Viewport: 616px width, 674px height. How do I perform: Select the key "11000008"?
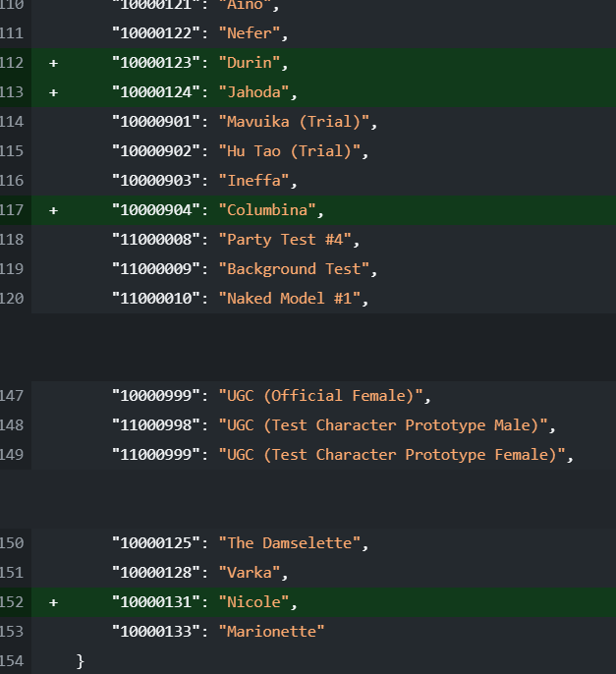click(155, 240)
